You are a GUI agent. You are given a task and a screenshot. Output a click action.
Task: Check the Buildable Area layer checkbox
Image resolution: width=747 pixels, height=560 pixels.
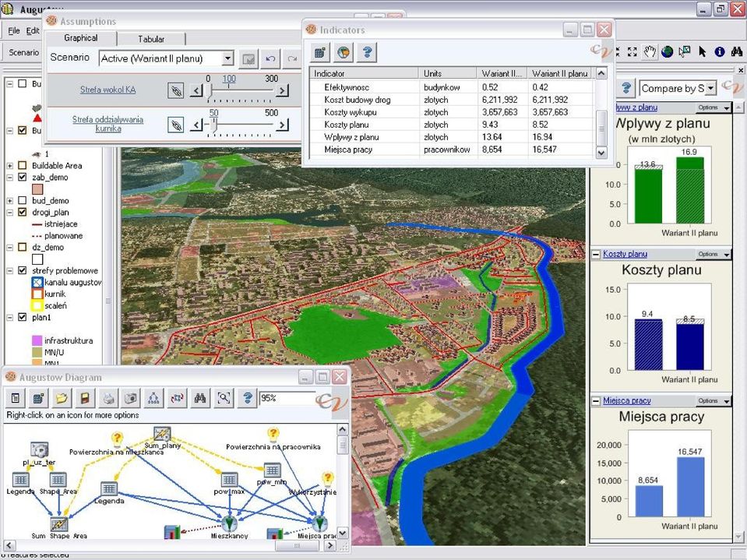(x=23, y=166)
